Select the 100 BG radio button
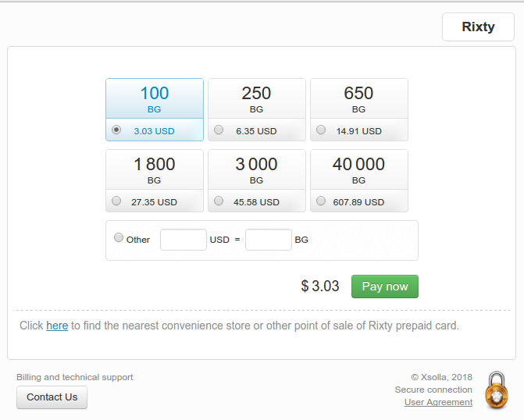 coord(116,130)
